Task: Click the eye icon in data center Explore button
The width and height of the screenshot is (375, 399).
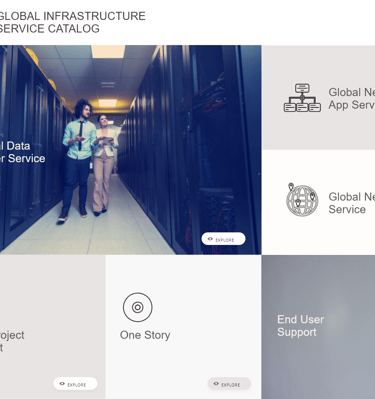Action: point(210,239)
